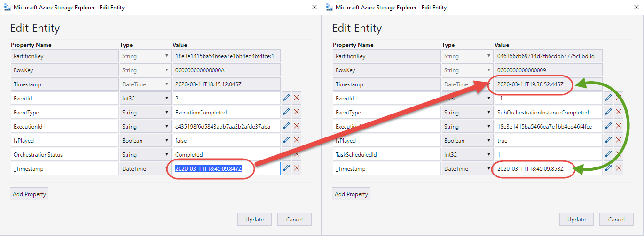Click the RowKey value 000000000000000A
Image resolution: width=644 pixels, height=236 pixels.
(227, 70)
